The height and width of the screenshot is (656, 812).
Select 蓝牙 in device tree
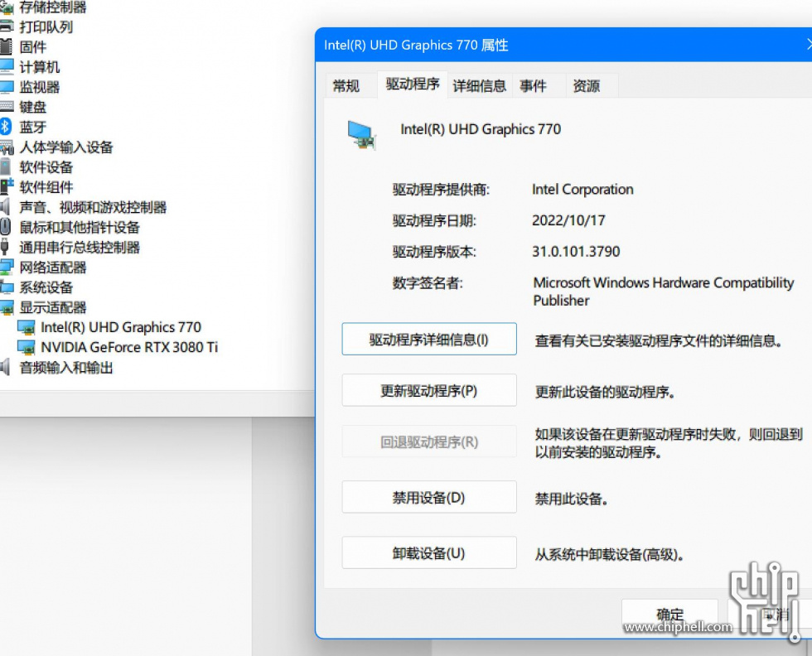pyautogui.click(x=33, y=127)
